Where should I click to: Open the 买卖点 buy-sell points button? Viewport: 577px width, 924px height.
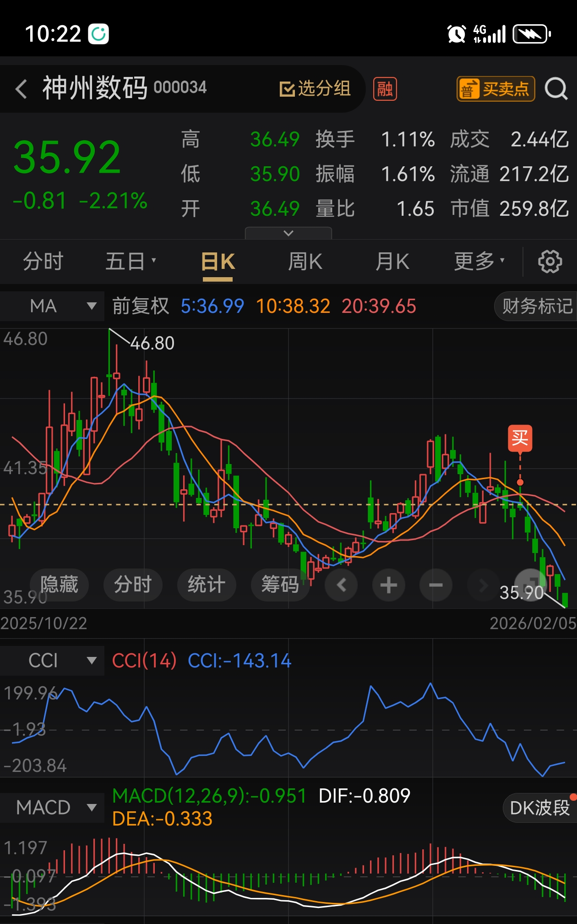[495, 89]
